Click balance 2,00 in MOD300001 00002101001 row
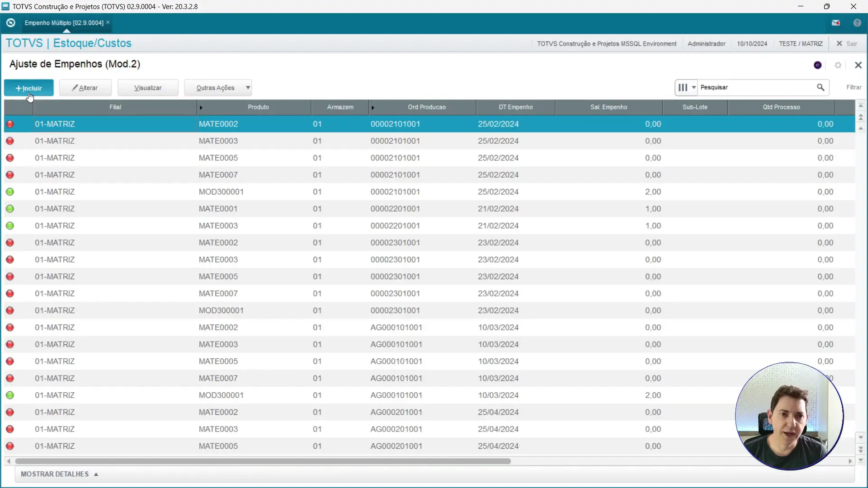The image size is (868, 488). 653,192
